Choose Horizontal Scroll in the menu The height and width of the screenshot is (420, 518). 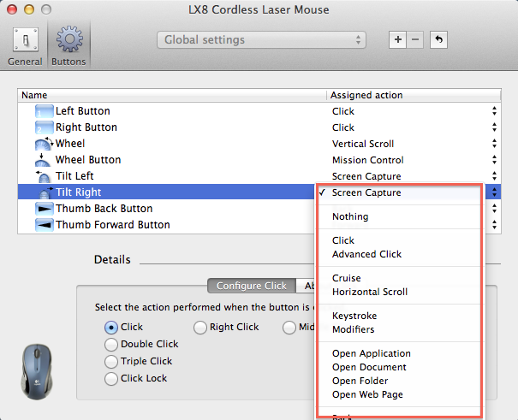point(399,292)
